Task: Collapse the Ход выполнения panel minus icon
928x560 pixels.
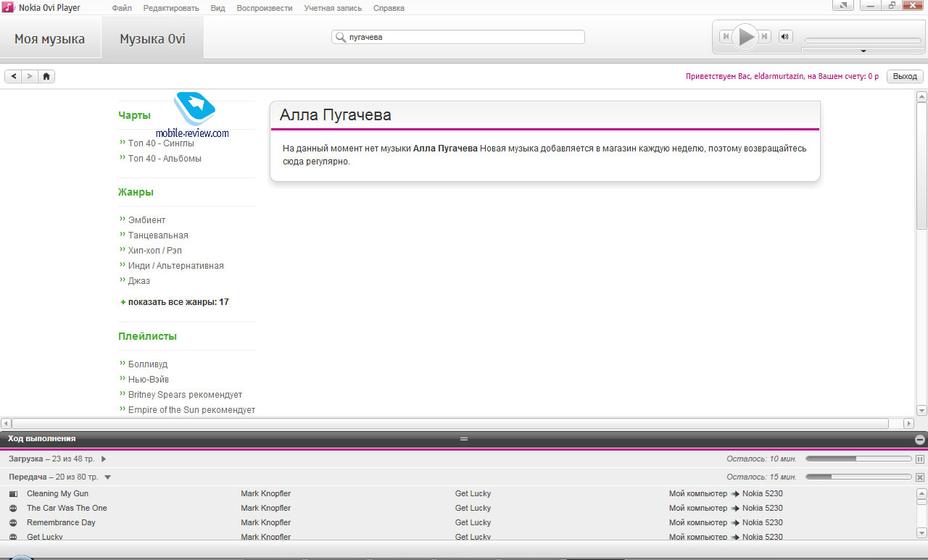Action: click(x=920, y=439)
